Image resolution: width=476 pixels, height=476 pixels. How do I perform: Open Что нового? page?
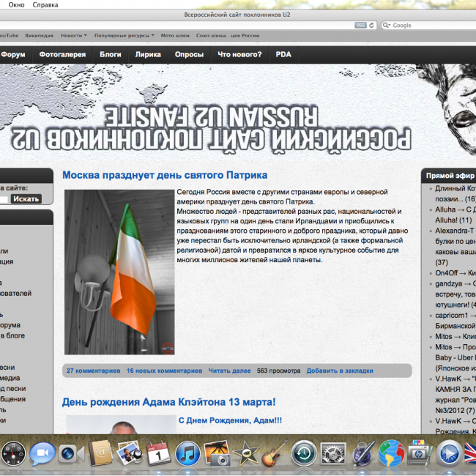[239, 54]
